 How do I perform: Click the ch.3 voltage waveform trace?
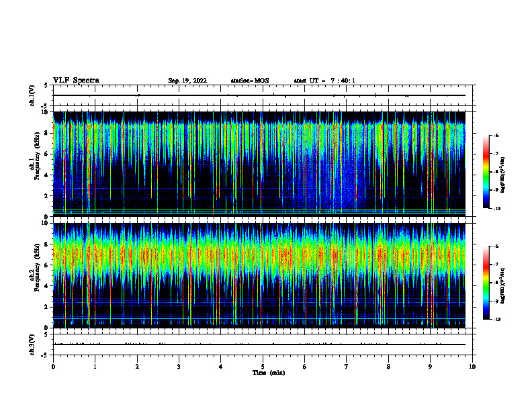tap(259, 345)
